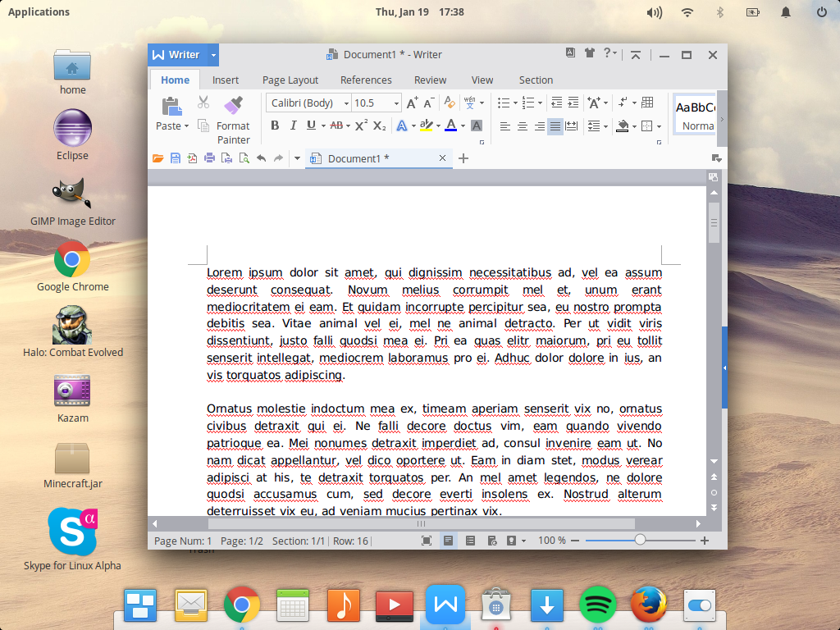Toggle full screen view in status bar
The height and width of the screenshot is (630, 840).
pyautogui.click(x=427, y=541)
